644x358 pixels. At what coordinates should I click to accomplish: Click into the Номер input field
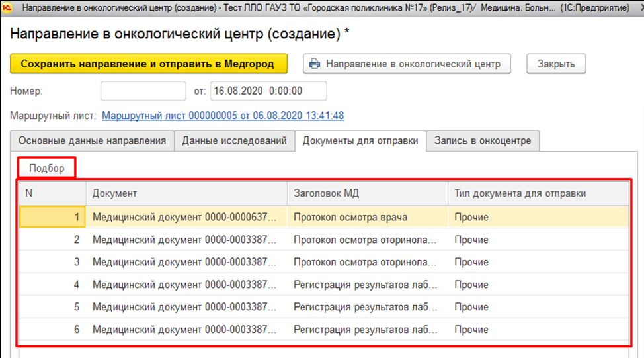click(x=143, y=91)
